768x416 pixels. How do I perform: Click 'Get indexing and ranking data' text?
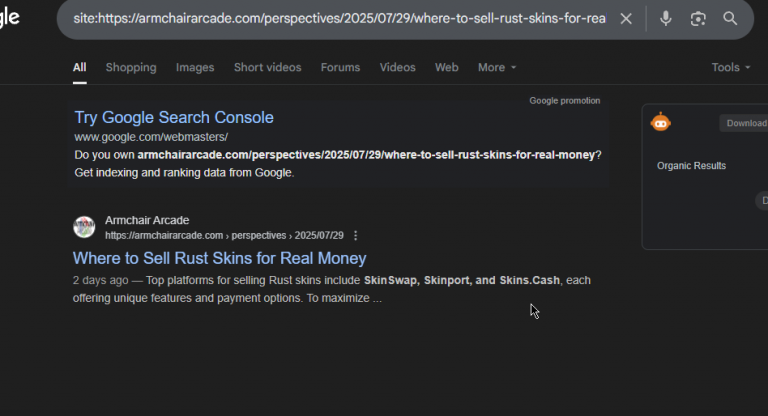pyautogui.click(x=184, y=173)
